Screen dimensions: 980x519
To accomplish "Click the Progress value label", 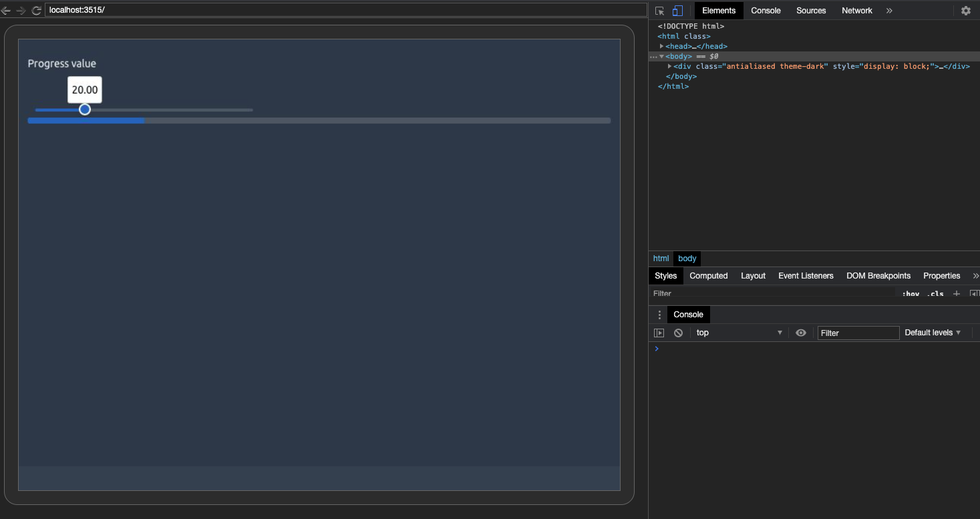I will coord(62,63).
